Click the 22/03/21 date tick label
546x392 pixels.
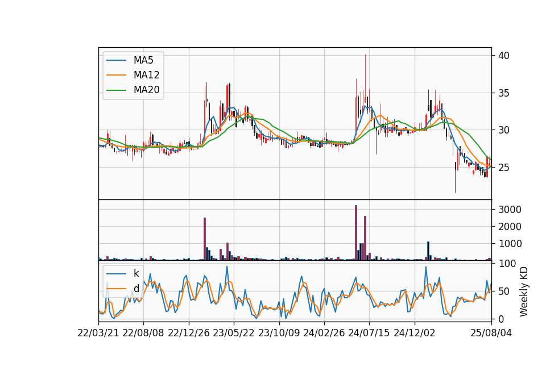click(98, 333)
